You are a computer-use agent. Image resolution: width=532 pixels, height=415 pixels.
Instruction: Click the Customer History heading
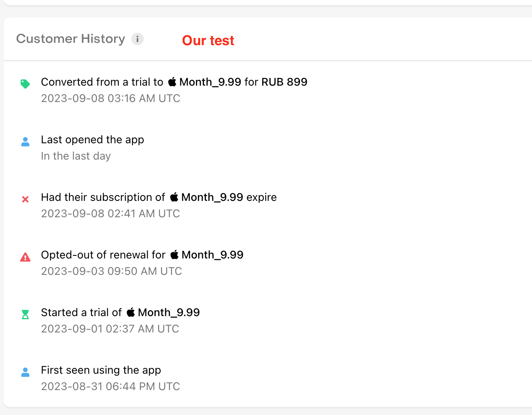[x=70, y=39]
